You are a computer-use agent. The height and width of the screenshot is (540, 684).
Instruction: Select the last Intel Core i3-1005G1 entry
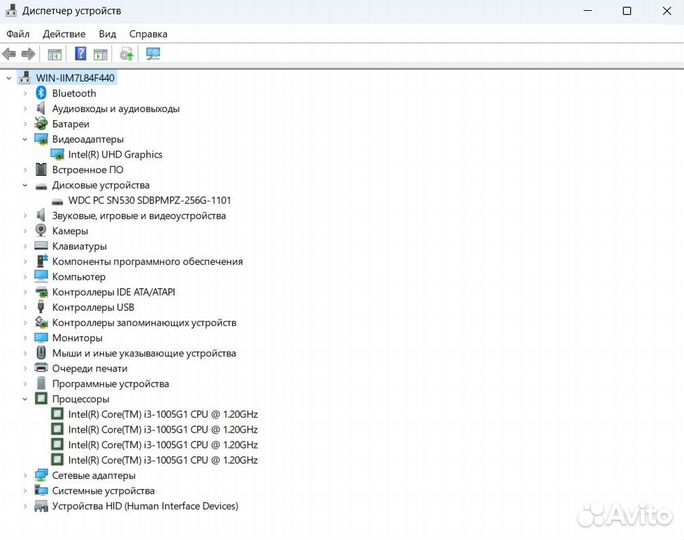point(163,460)
